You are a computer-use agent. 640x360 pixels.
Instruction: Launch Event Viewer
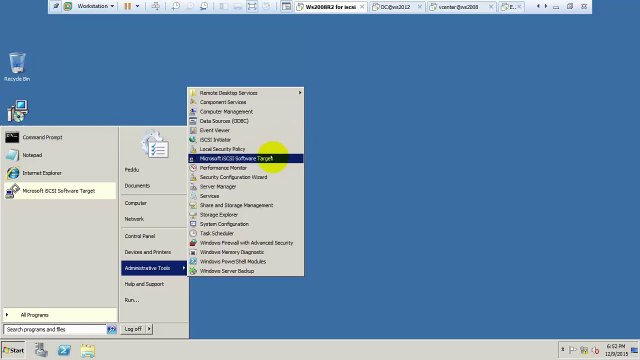(245, 130)
